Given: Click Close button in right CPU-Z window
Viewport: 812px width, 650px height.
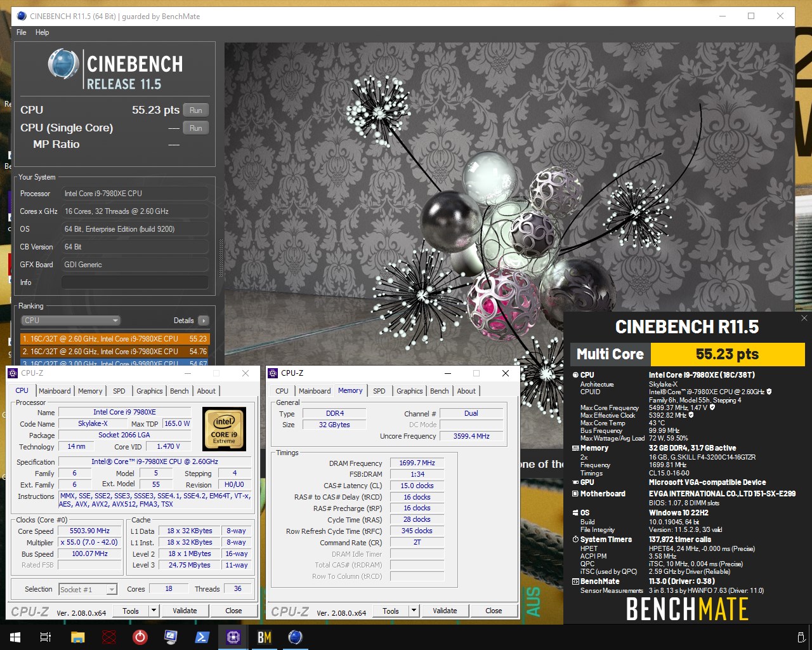Looking at the screenshot, I should [x=494, y=611].
